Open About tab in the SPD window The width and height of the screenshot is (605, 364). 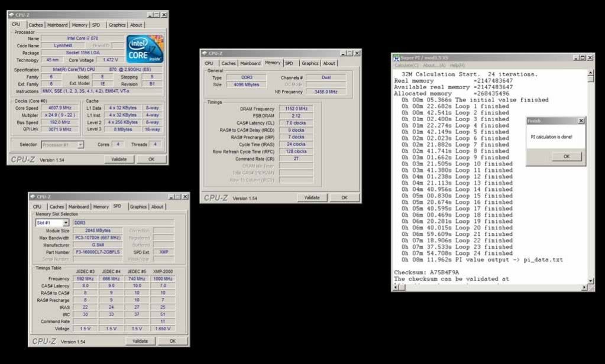tap(157, 207)
